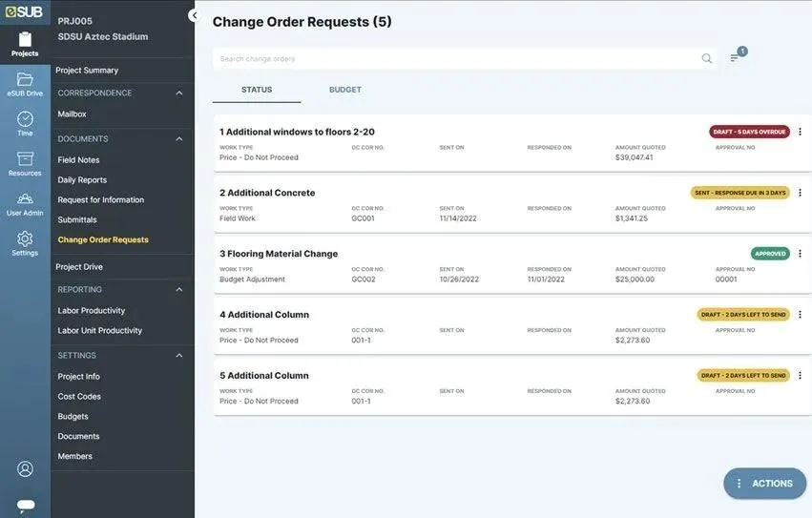Image resolution: width=812 pixels, height=518 pixels.
Task: Collapse the sidebar with arrow button
Action: click(195, 15)
